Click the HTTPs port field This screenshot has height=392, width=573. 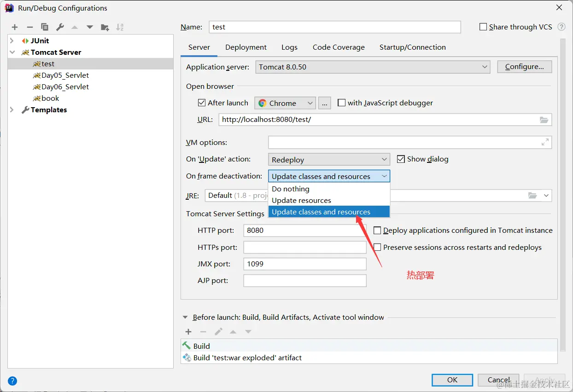click(x=305, y=248)
